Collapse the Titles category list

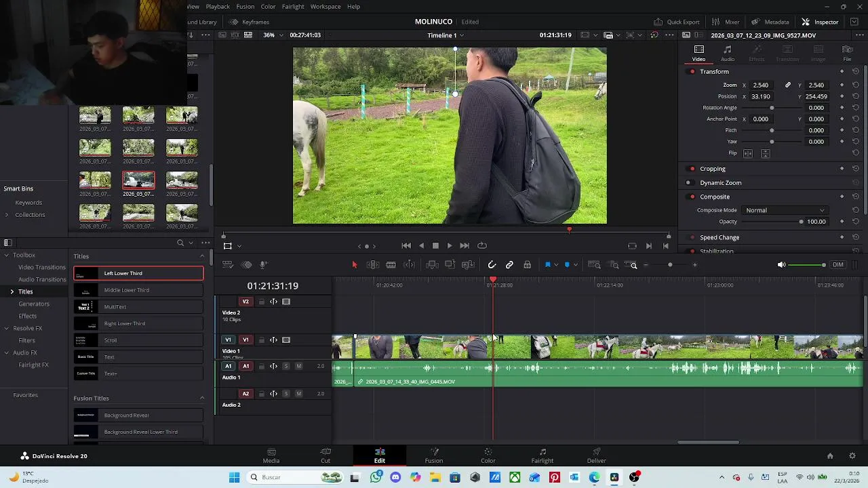click(x=202, y=256)
